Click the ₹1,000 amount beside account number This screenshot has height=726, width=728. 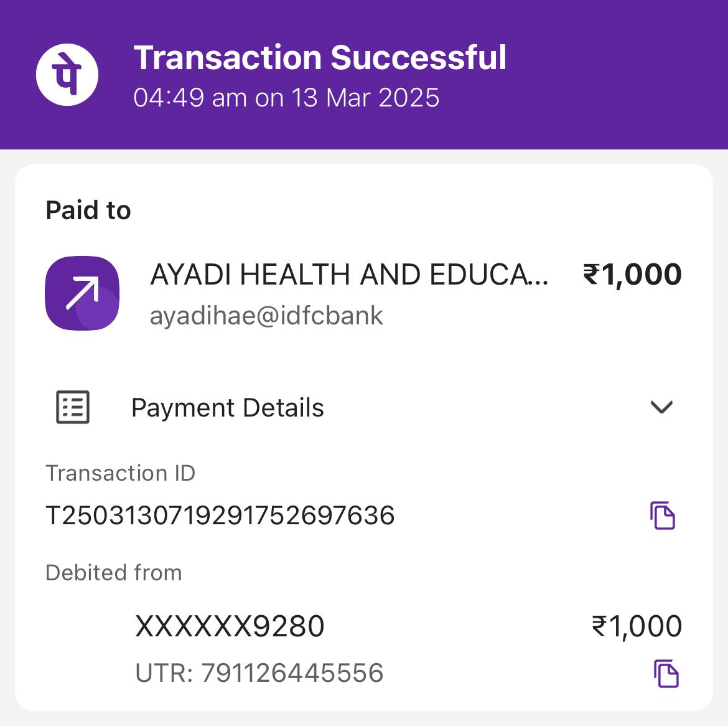click(637, 626)
